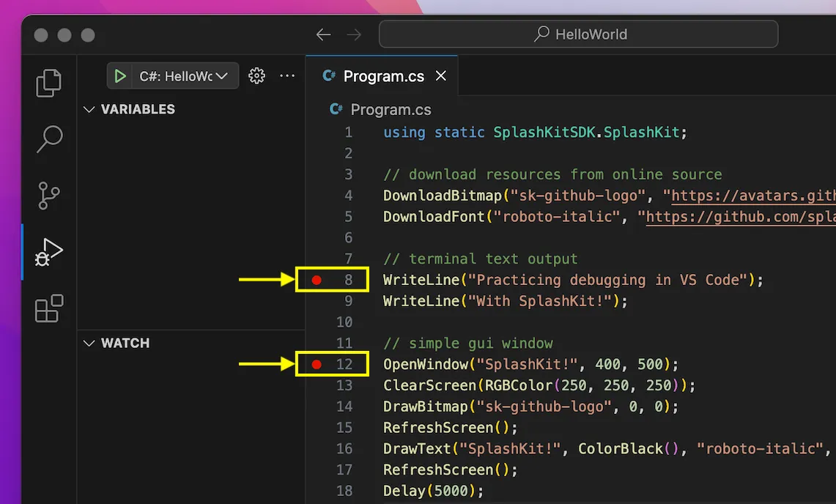Screen dimensions: 836x504
Task: Click the Program.cs breadcrumb item
Action: (391, 110)
